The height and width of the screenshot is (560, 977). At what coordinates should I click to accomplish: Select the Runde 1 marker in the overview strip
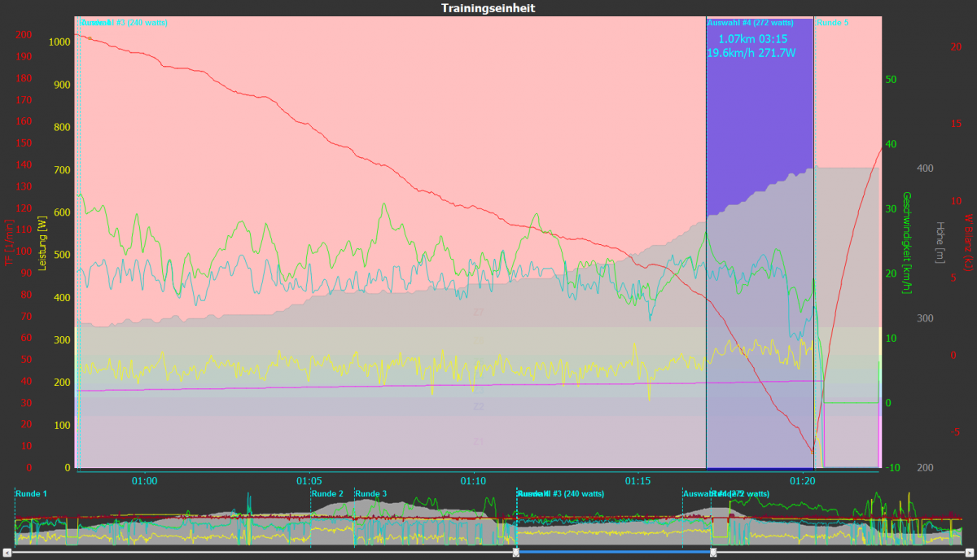point(31,494)
